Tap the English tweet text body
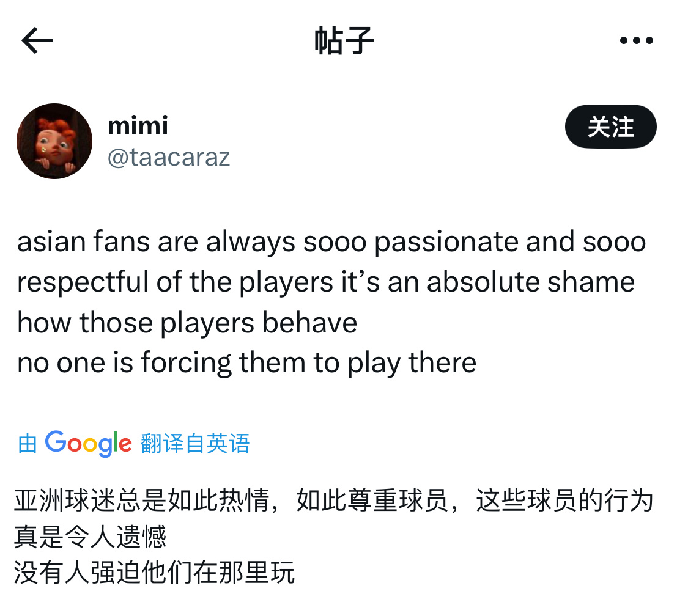Image resolution: width=688 pixels, height=616 pixels. 331,302
